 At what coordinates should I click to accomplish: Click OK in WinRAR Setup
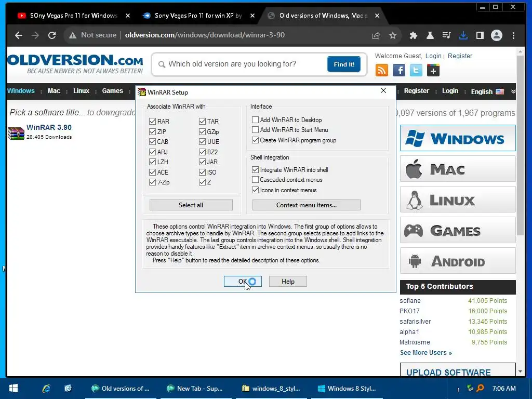tap(243, 281)
